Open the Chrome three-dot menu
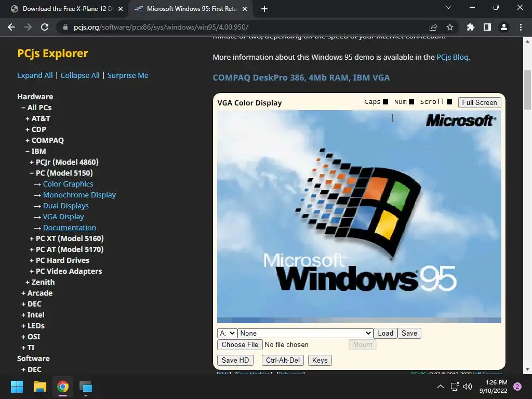Screen dimensions: 532x399 click(521, 27)
